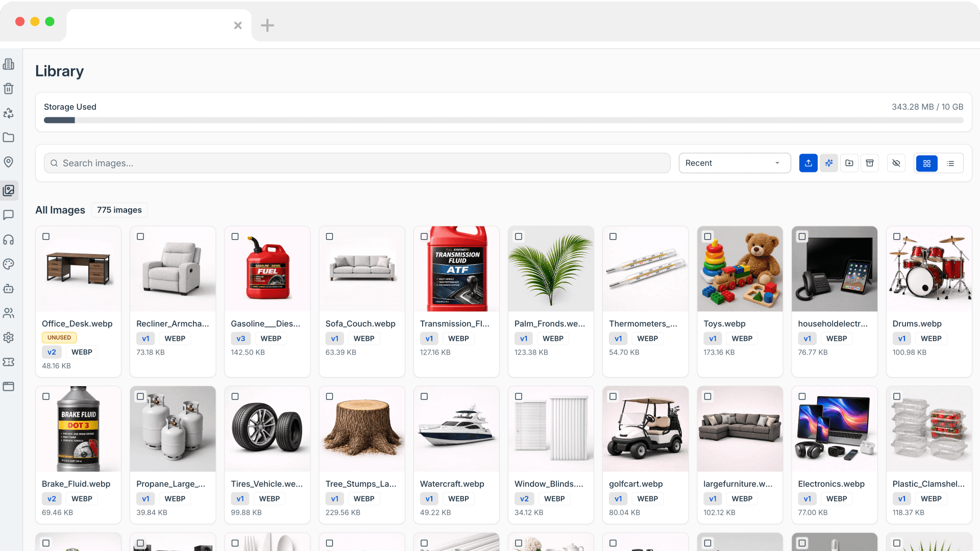Image resolution: width=980 pixels, height=551 pixels.
Task: Open the palette theme sidebar icon
Action: (9, 264)
